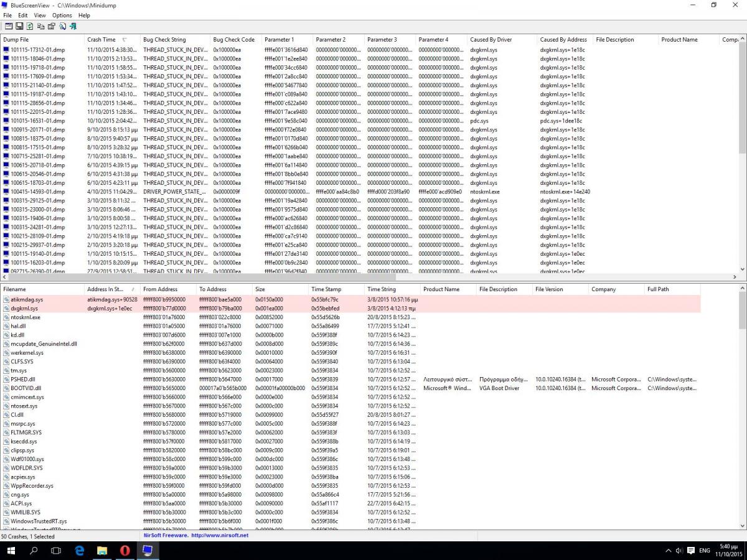The image size is (747, 560).
Task: Select dump file 101115-17312-01.dmp
Action: (x=37, y=50)
